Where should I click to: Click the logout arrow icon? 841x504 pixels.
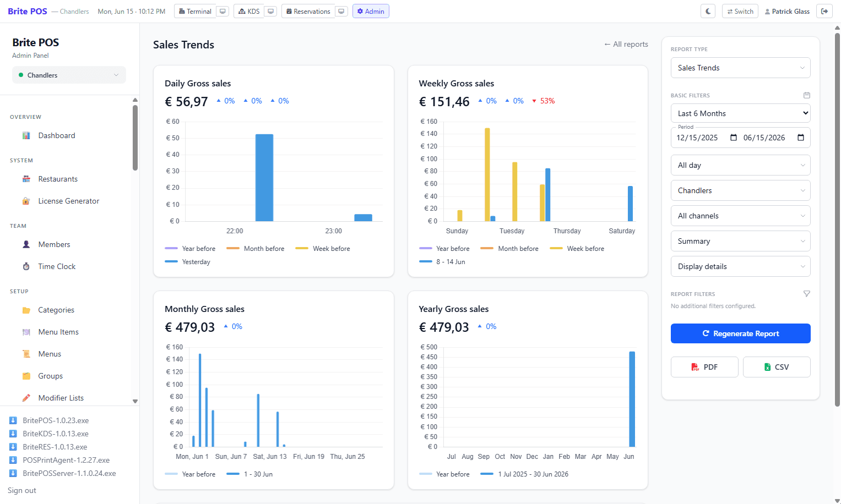pyautogui.click(x=824, y=11)
